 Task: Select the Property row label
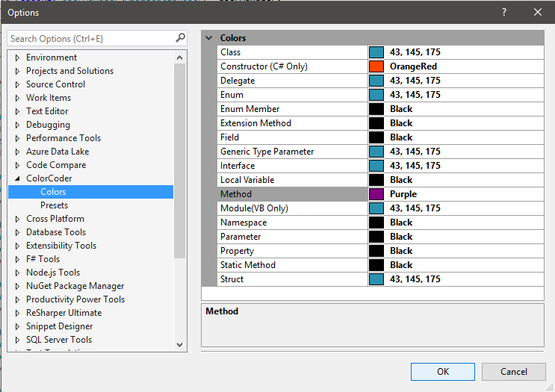pyautogui.click(x=237, y=251)
